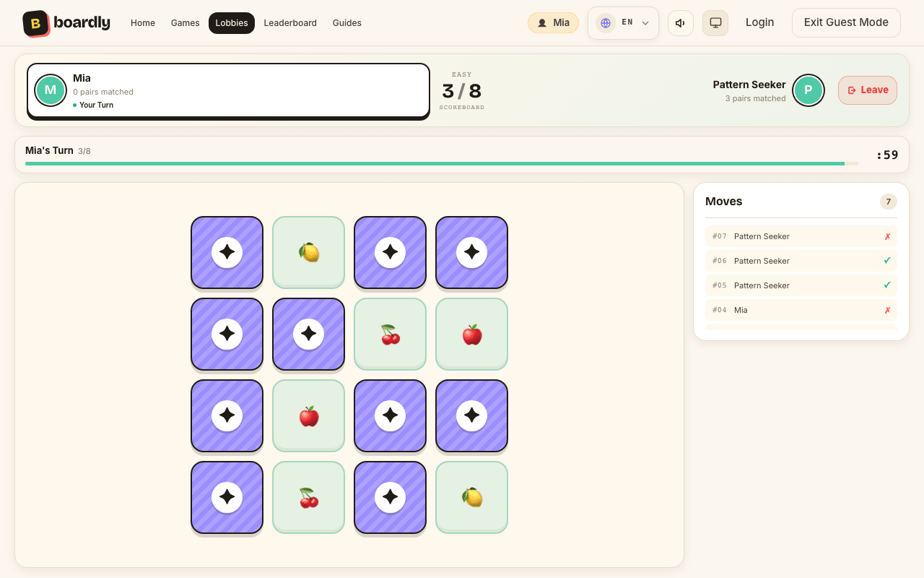Open the Home page
Viewport: 924px width, 578px height.
[143, 23]
